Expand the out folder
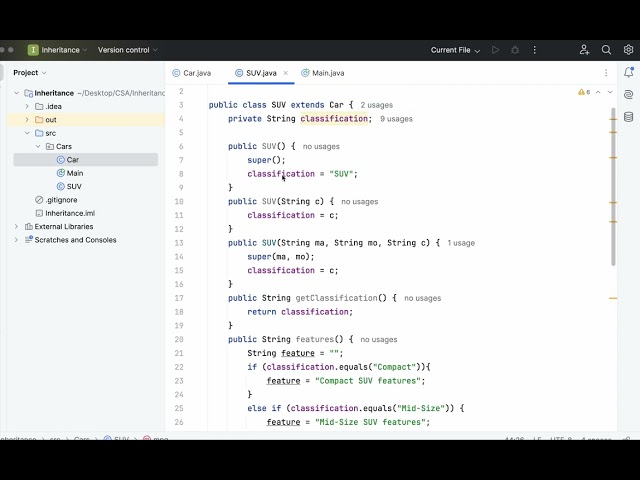The height and width of the screenshot is (480, 640). pos(27,120)
